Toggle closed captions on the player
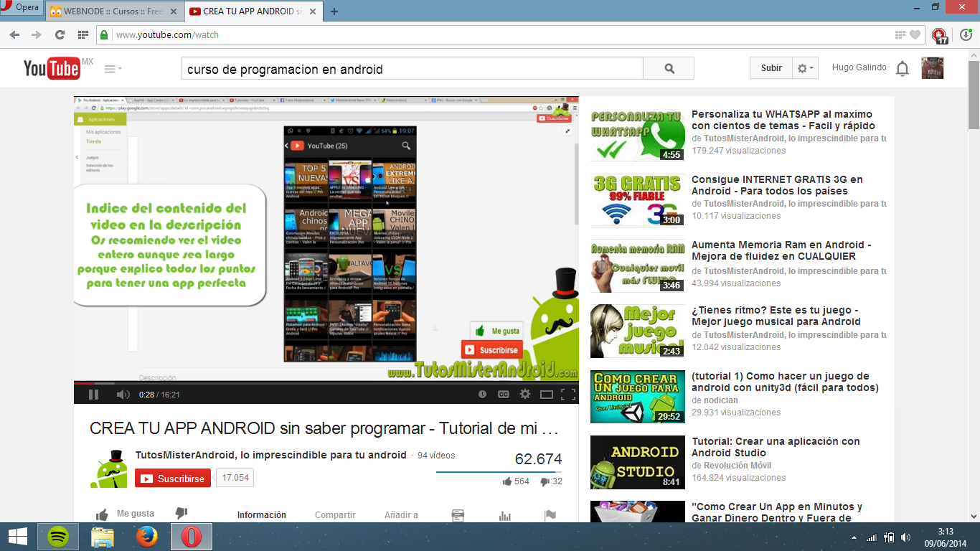980x551 pixels. click(x=504, y=395)
